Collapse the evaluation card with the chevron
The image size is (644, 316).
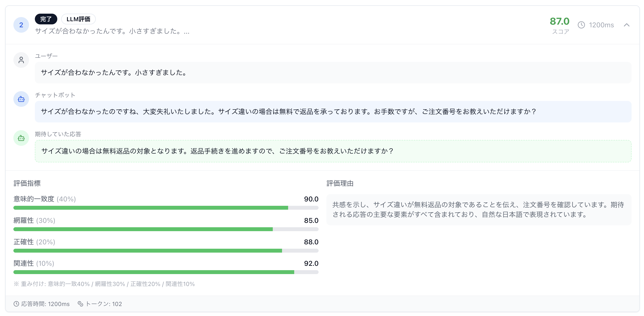627,25
